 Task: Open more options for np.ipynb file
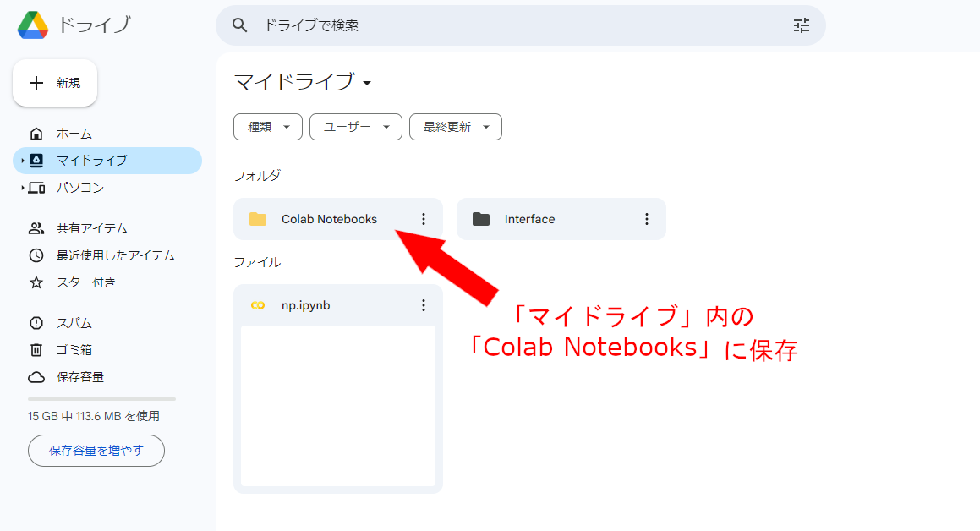coord(423,304)
